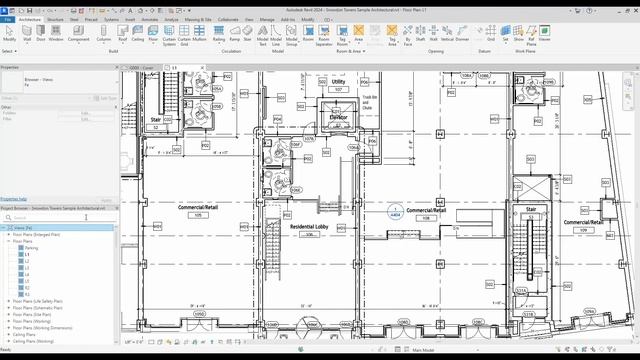640x360 pixels.
Task: Select the Railing tool
Action: tap(219, 33)
